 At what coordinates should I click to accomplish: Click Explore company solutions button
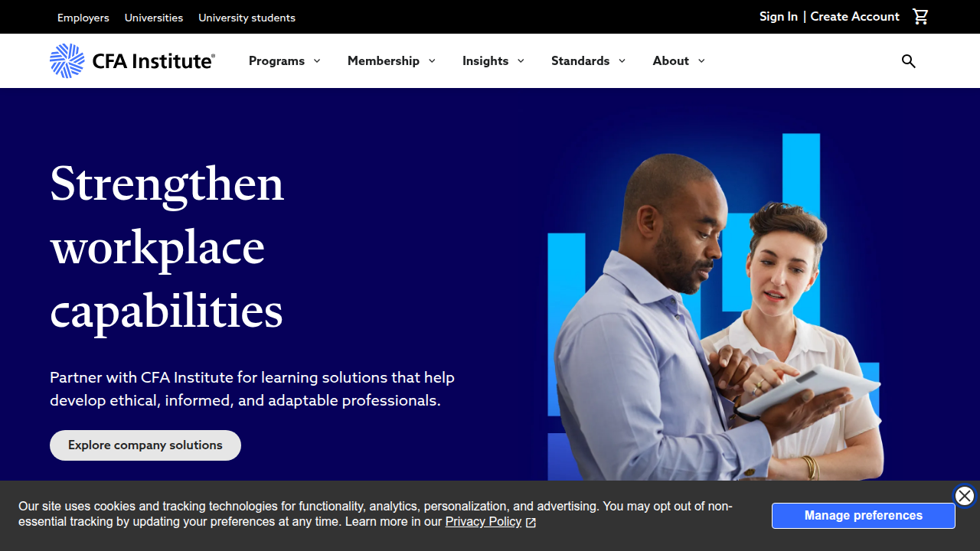click(x=145, y=445)
